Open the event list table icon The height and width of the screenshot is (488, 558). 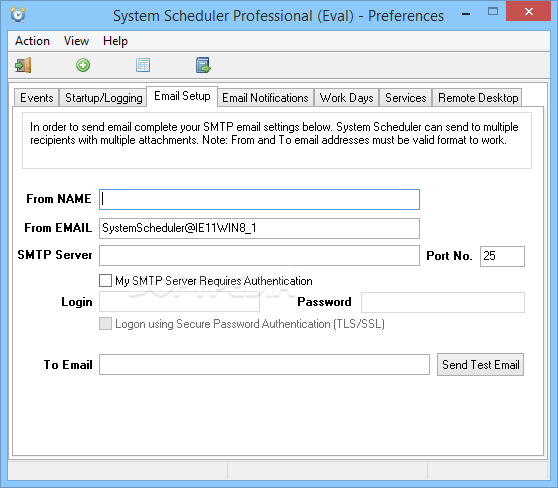143,65
